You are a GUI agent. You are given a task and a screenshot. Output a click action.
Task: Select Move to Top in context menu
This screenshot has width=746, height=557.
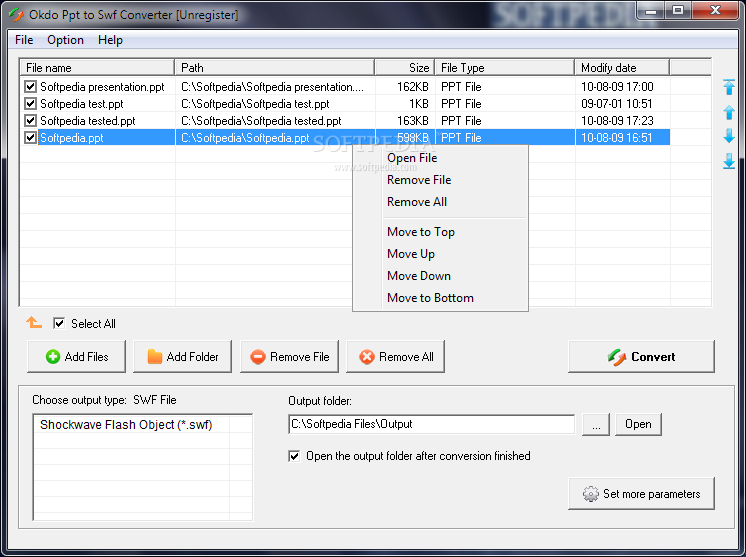point(441,232)
